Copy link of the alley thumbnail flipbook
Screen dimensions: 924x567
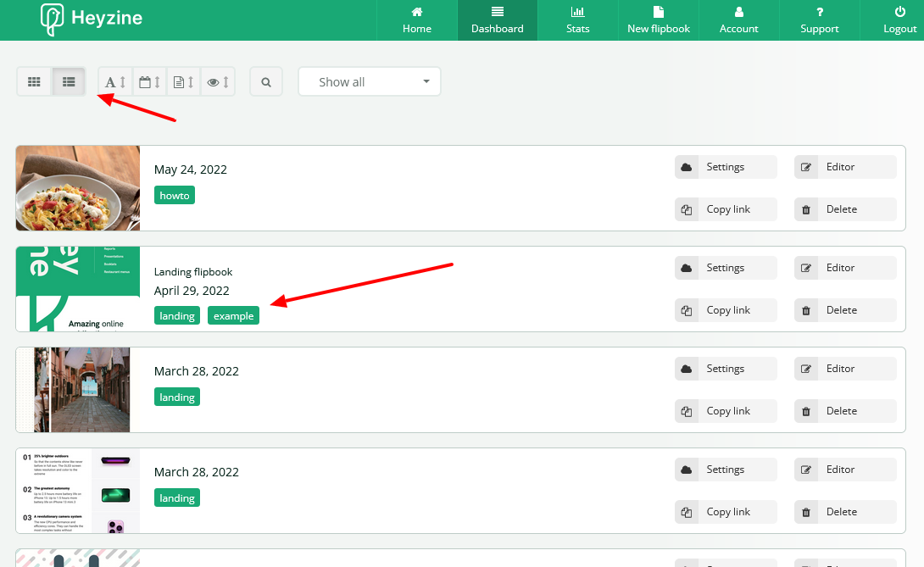point(726,411)
